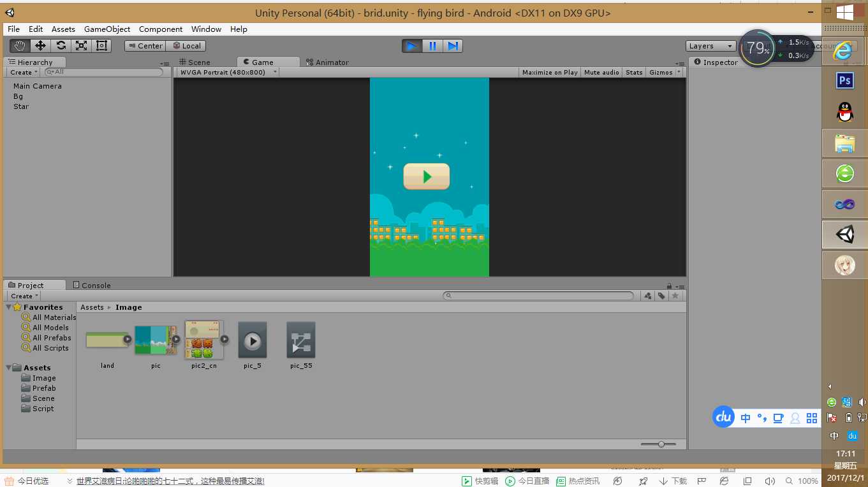Open the Scene folder in Assets tree

point(38,398)
